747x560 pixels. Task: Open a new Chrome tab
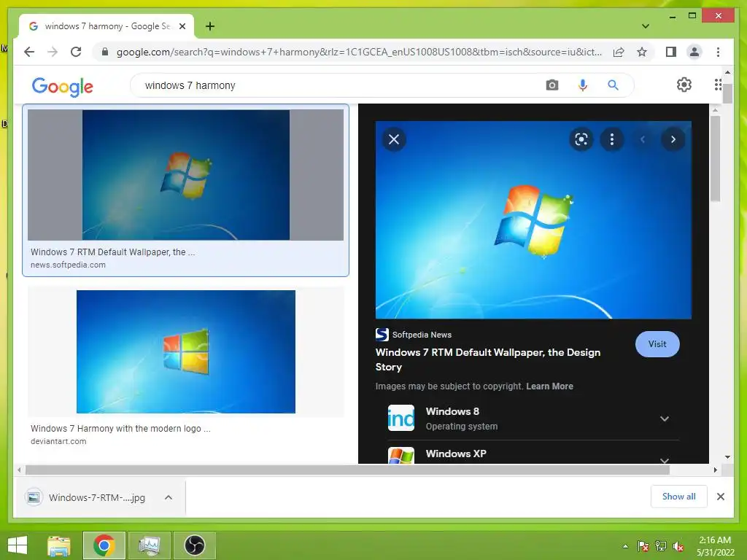(x=210, y=26)
